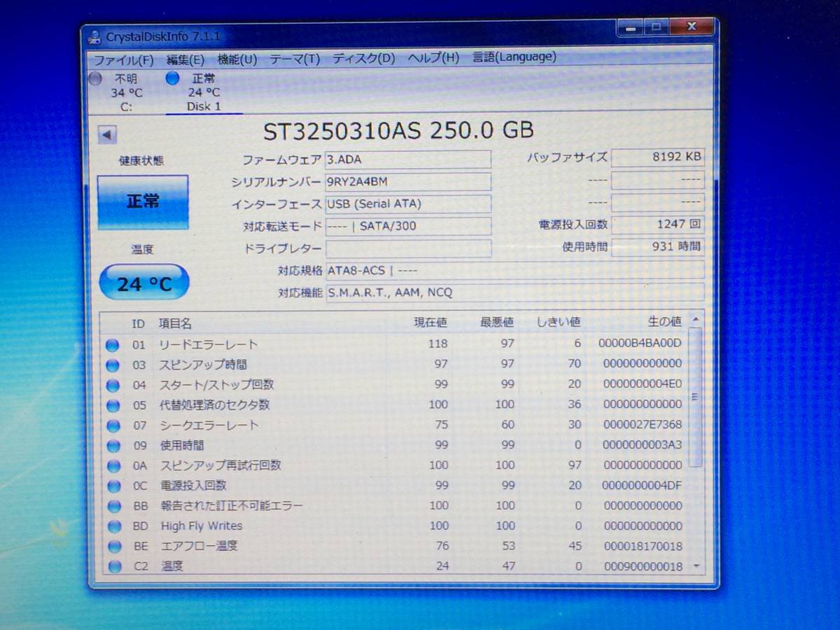Click the シークエラーレート row name
840x630 pixels.
coord(209,426)
